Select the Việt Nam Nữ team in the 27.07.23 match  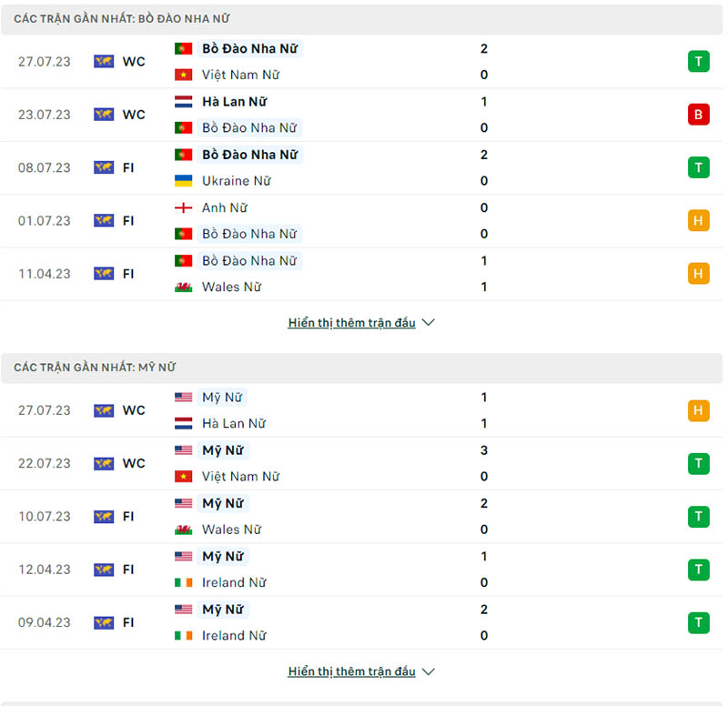pos(240,75)
